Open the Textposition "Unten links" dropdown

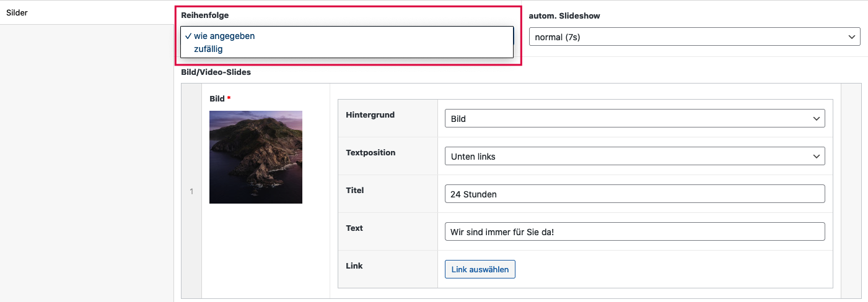634,156
